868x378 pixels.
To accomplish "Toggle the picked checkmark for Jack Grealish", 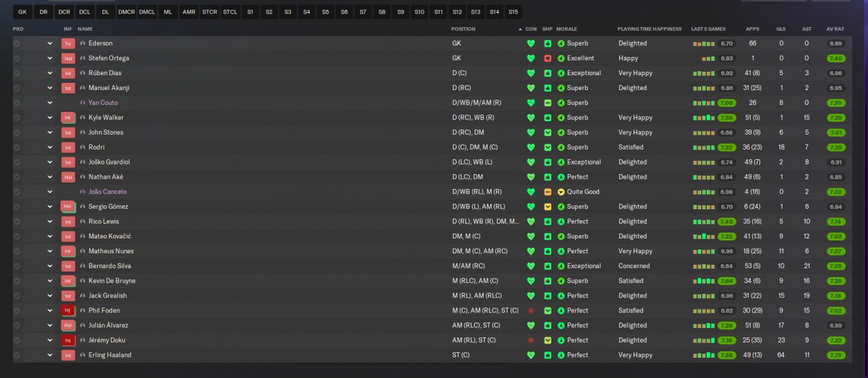I will [17, 295].
